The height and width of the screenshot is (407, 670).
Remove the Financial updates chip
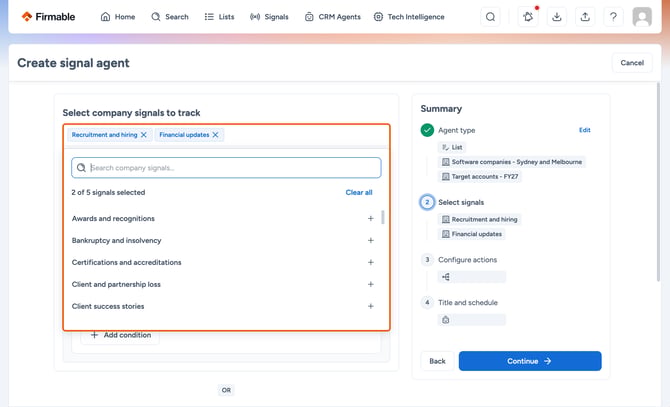(215, 135)
